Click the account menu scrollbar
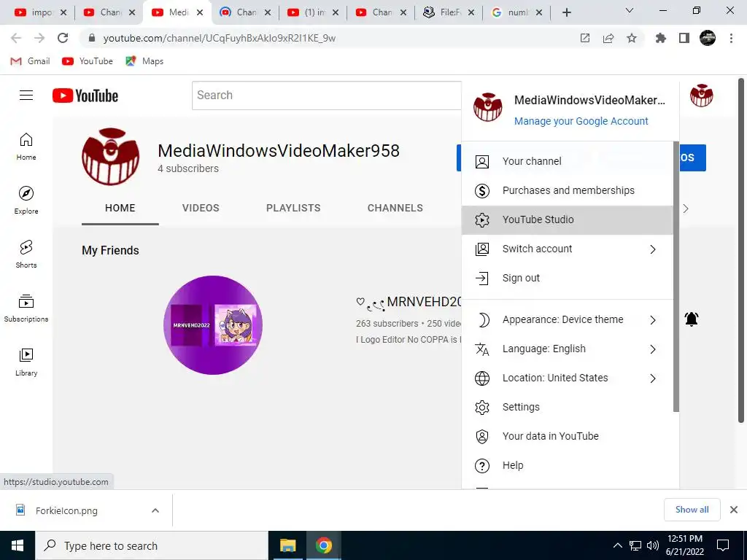747x560 pixels. [x=676, y=276]
